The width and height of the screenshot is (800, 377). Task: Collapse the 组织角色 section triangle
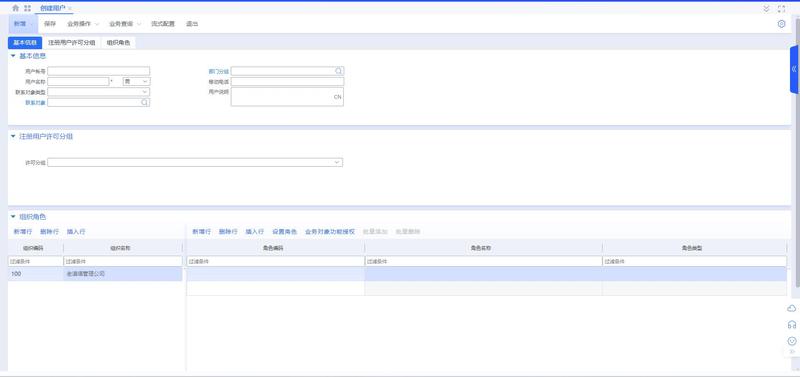point(13,217)
